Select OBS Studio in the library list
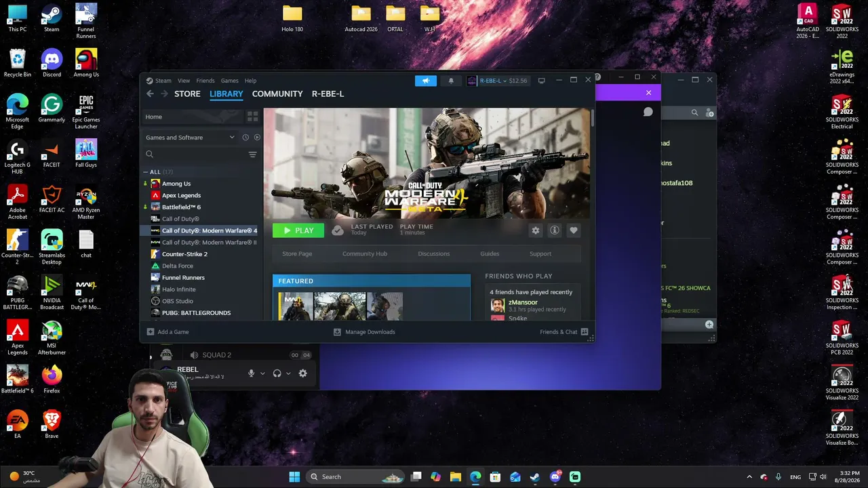 tap(178, 301)
